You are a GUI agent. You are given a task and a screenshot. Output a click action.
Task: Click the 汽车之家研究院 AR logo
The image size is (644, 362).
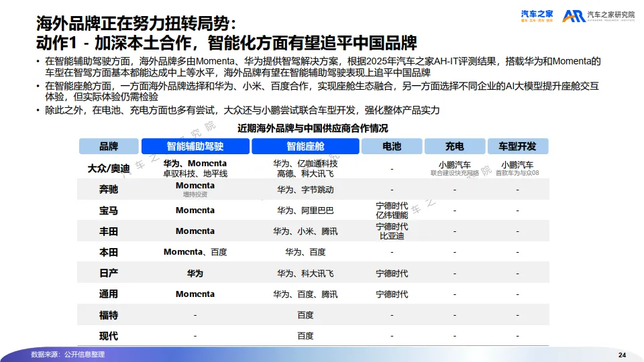click(x=598, y=16)
